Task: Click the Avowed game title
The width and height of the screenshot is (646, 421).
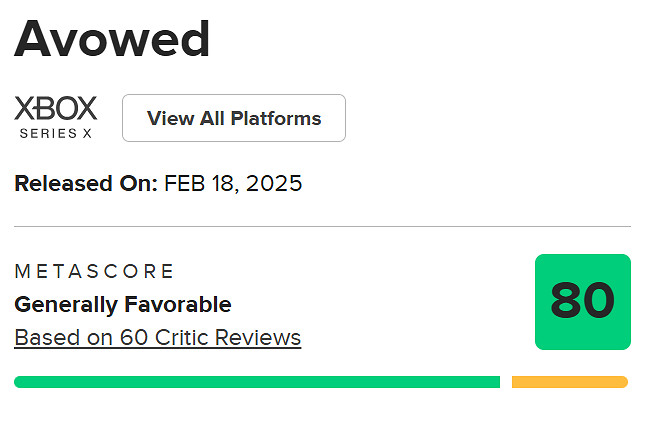Action: (x=112, y=40)
